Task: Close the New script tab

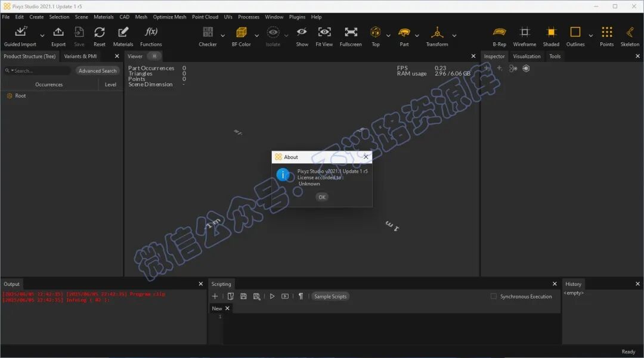Action: coord(227,309)
